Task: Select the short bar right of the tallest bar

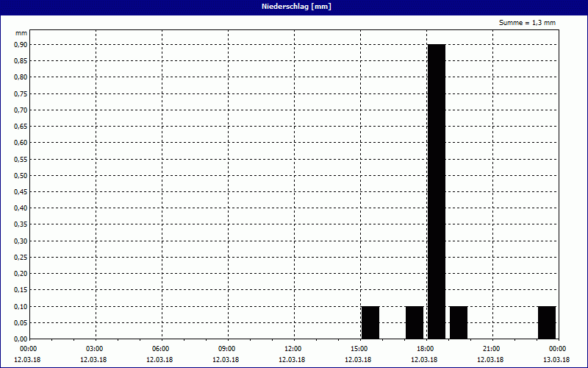Action: coord(459,322)
